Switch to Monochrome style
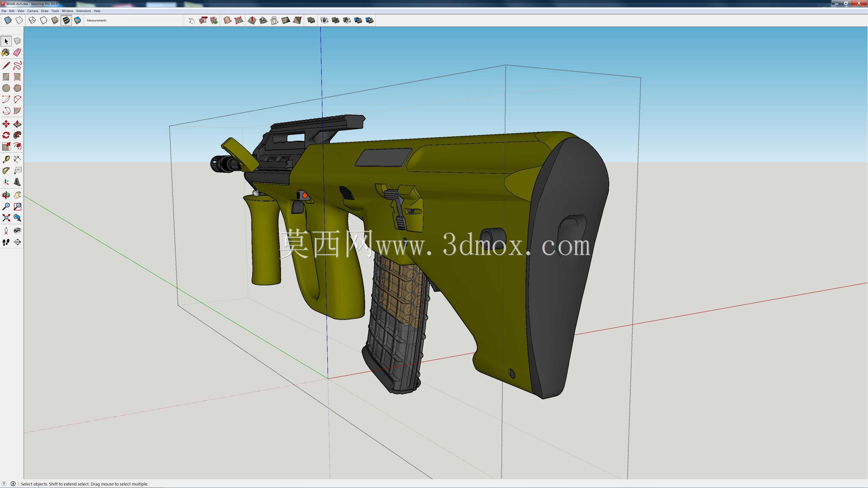The image size is (868, 488). coord(78,21)
